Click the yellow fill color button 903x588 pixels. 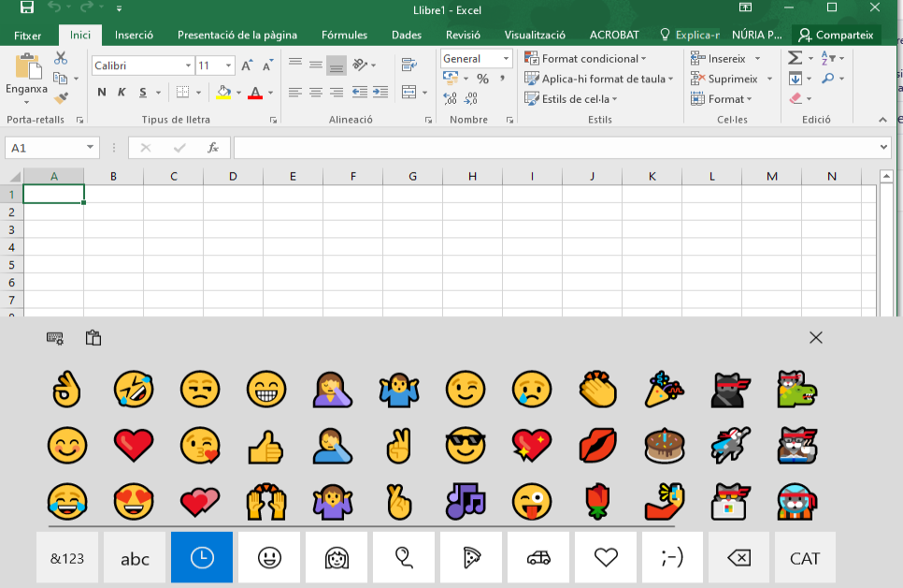tap(223, 93)
